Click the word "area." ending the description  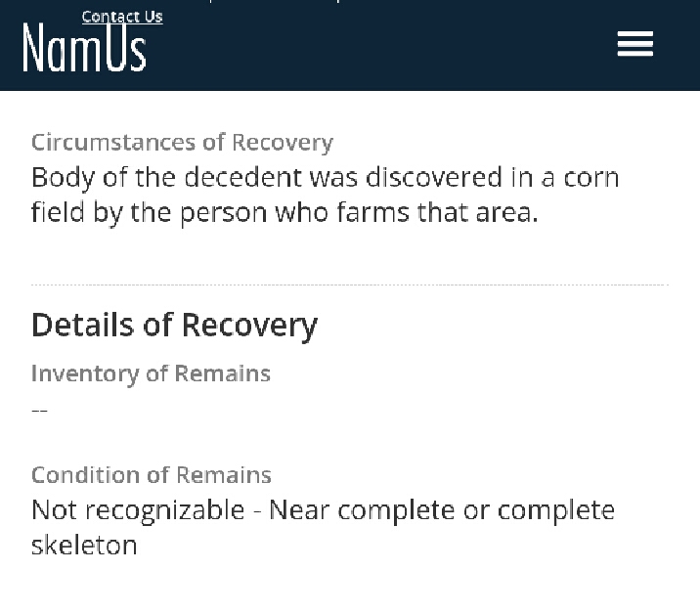[506, 212]
